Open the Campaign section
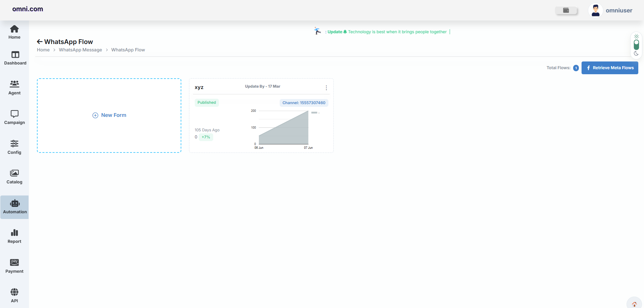The image size is (644, 308). [14, 118]
